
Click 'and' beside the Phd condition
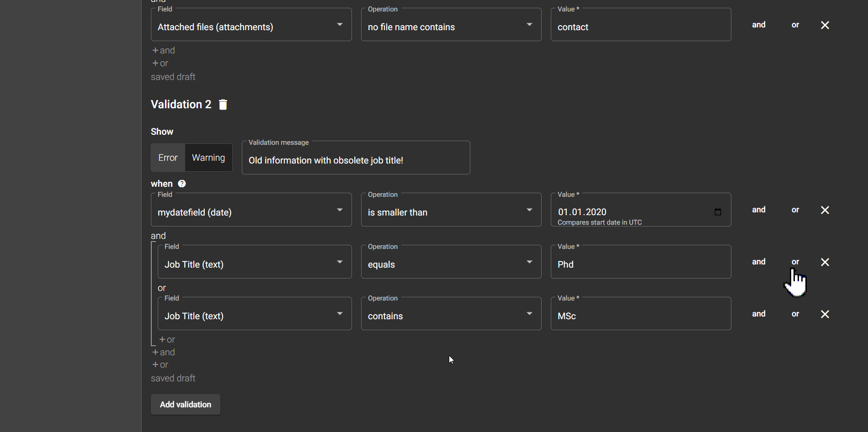point(758,262)
